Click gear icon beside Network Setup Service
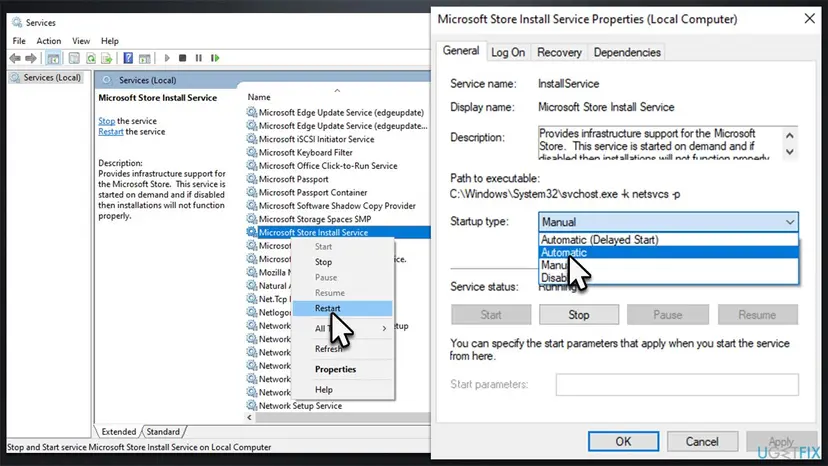Viewport: 828px width, 466px height. pos(252,405)
